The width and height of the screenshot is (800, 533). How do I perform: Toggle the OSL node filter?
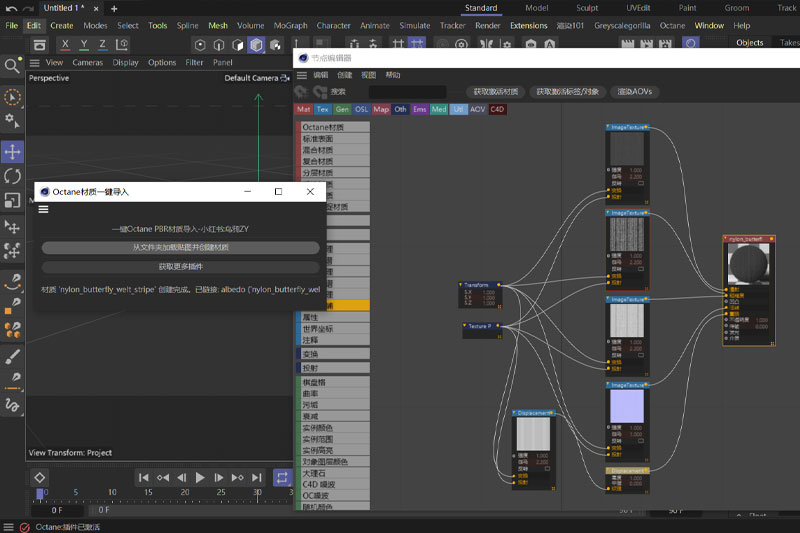click(361, 109)
